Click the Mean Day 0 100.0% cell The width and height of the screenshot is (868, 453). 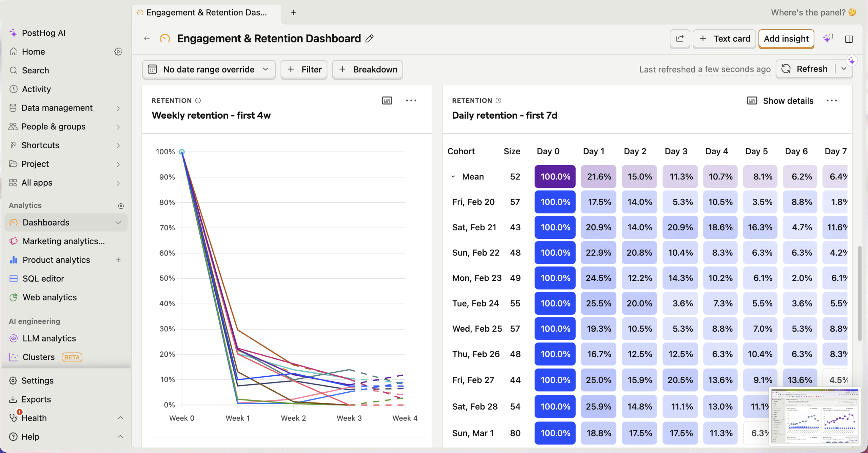click(x=555, y=177)
